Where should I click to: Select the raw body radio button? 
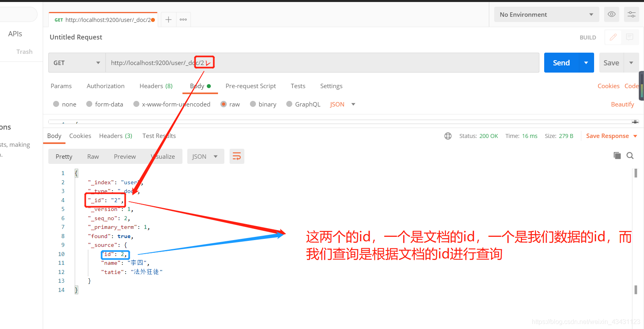point(224,104)
